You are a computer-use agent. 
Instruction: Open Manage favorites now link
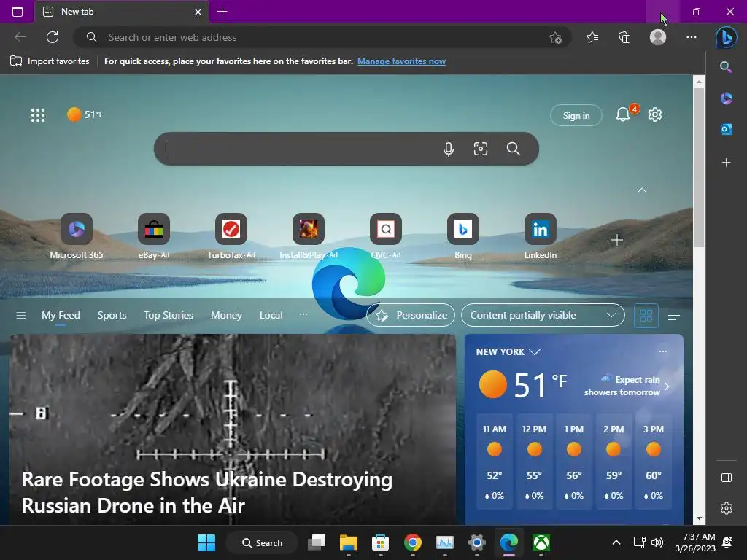pyautogui.click(x=402, y=61)
